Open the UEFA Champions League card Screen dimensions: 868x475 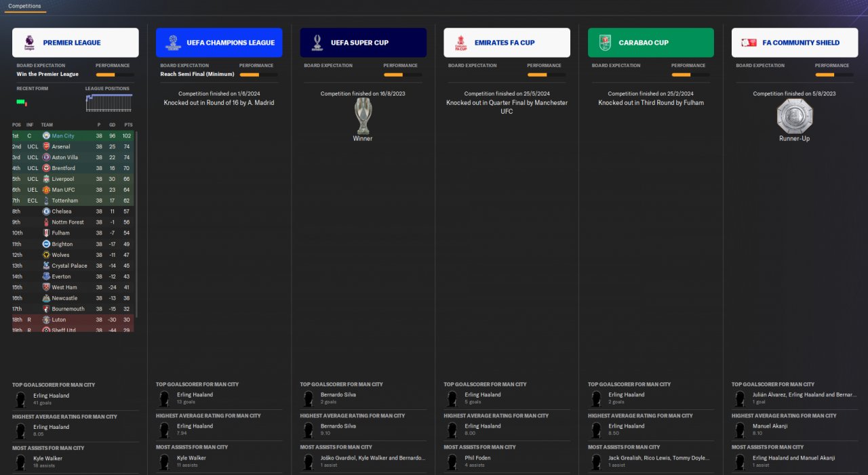(x=219, y=43)
